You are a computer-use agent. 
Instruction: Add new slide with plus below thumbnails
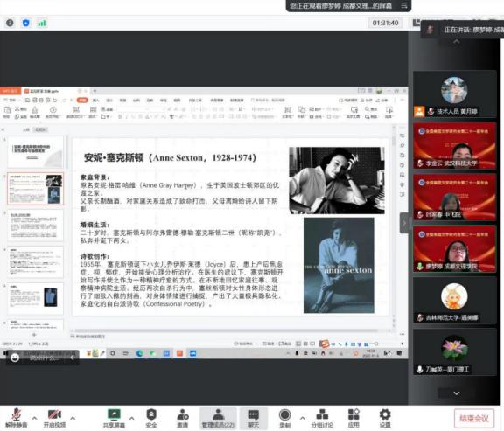click(34, 335)
